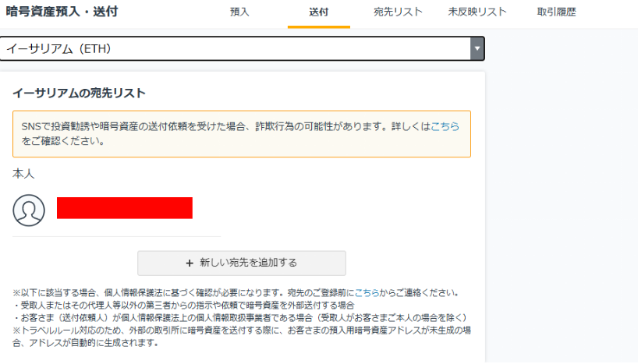Click the イーサリアムの宛先リスト heading
The height and width of the screenshot is (364, 638).
point(79,93)
